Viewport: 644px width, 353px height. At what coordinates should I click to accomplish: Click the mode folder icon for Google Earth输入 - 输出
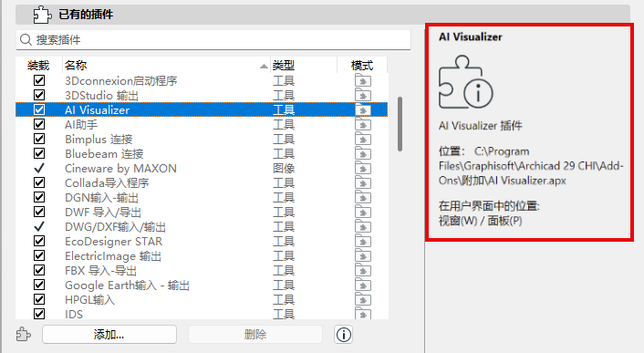pyautogui.click(x=363, y=285)
